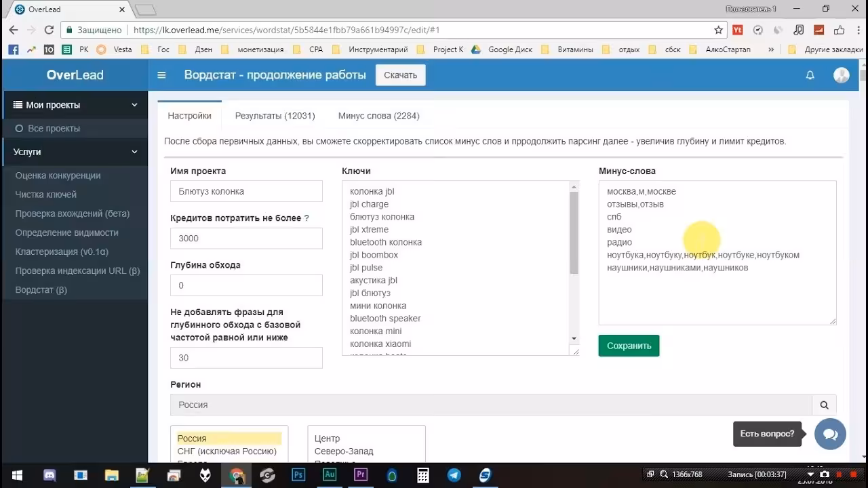Image resolution: width=868 pixels, height=488 pixels.
Task: Open the notifications bell icon
Action: click(810, 75)
